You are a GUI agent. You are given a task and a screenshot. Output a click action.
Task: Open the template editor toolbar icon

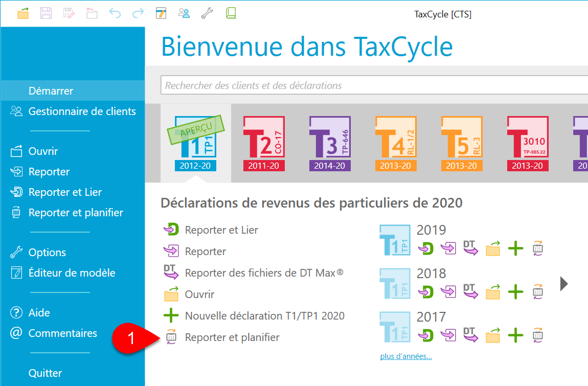point(161,14)
